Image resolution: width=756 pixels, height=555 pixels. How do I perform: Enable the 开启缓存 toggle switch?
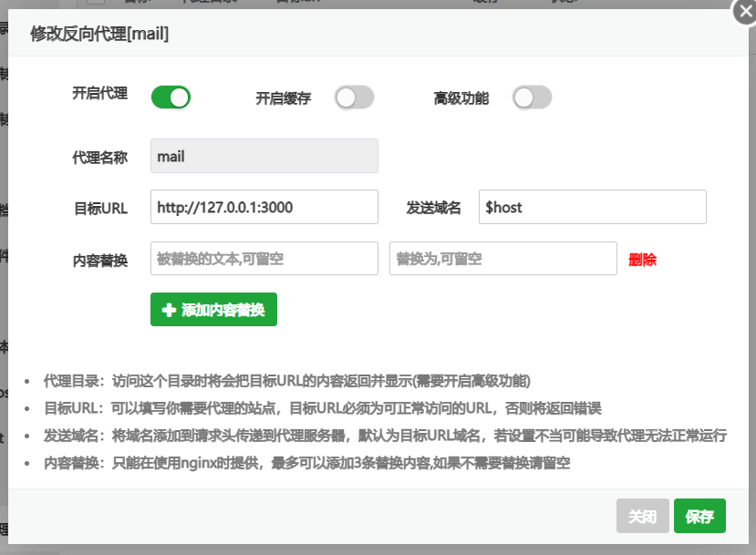coord(354,98)
